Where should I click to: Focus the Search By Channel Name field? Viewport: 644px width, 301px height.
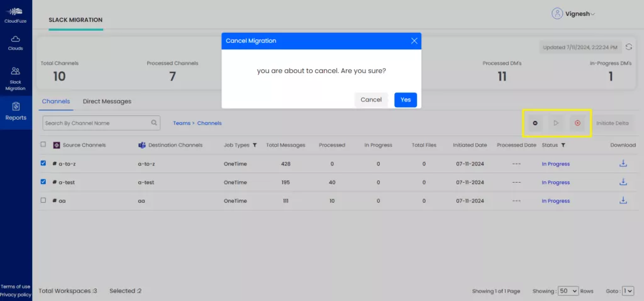(x=101, y=123)
